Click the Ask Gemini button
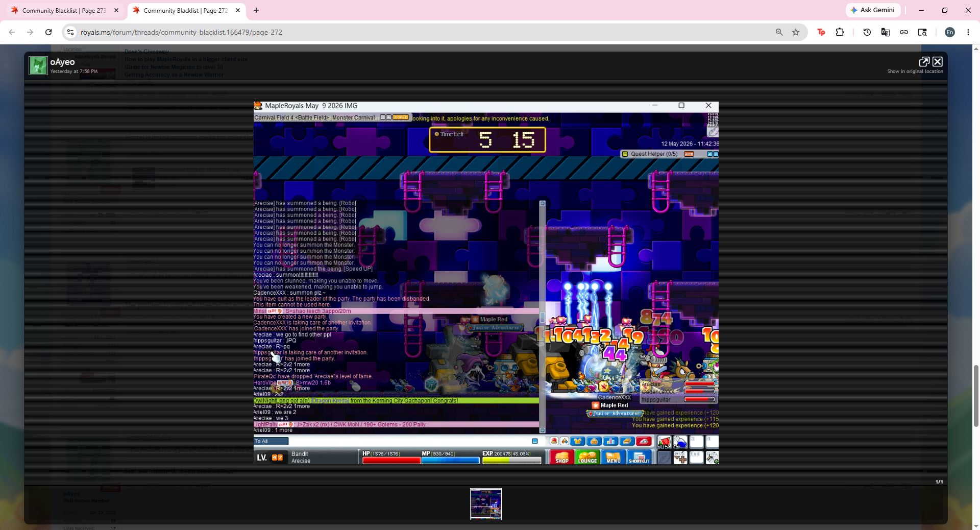Screen dimensions: 980x530 pos(873,10)
